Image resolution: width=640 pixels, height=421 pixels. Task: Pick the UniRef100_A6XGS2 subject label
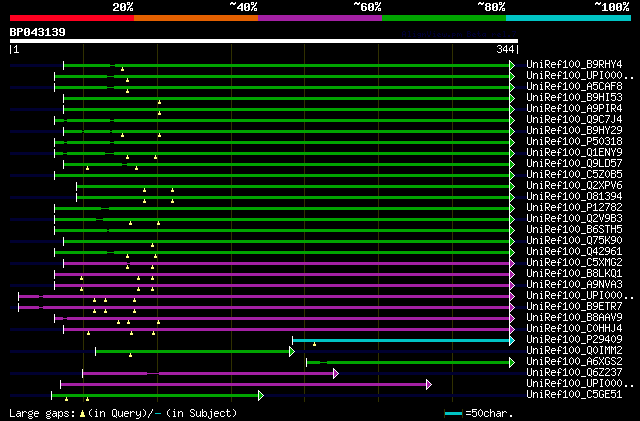coord(574,362)
